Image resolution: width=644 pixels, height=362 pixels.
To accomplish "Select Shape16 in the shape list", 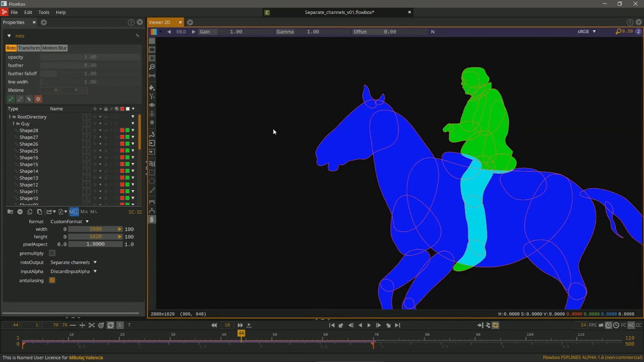I will pyautogui.click(x=29, y=158).
